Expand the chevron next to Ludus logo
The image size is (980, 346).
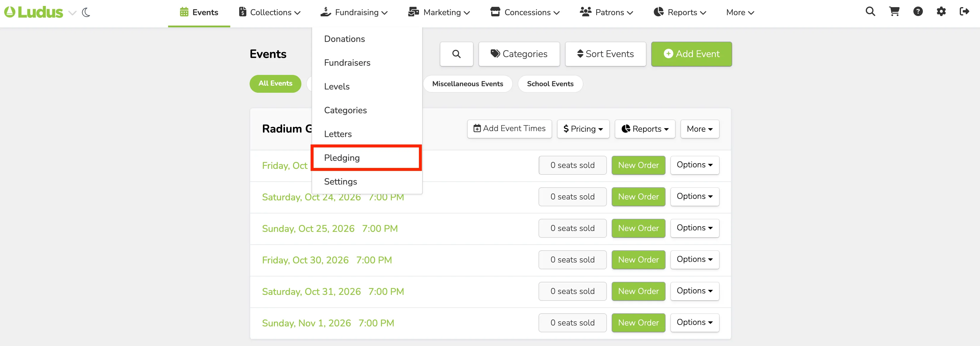pyautogui.click(x=72, y=13)
